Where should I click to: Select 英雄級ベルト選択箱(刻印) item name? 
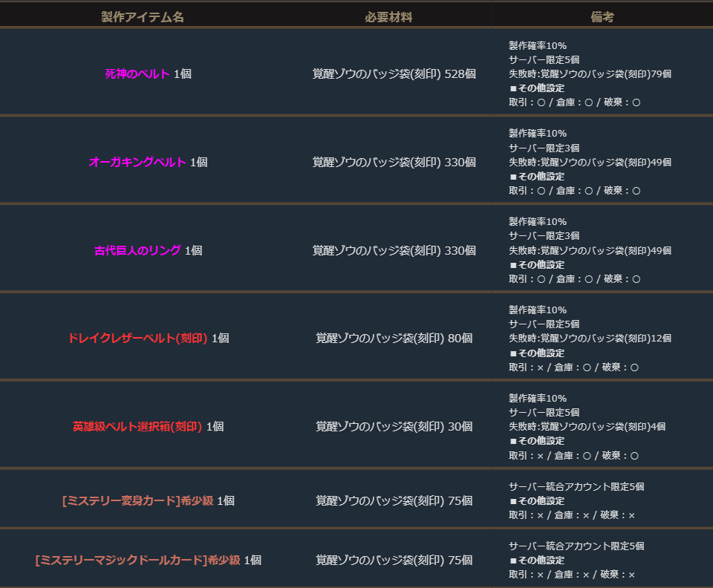click(137, 427)
